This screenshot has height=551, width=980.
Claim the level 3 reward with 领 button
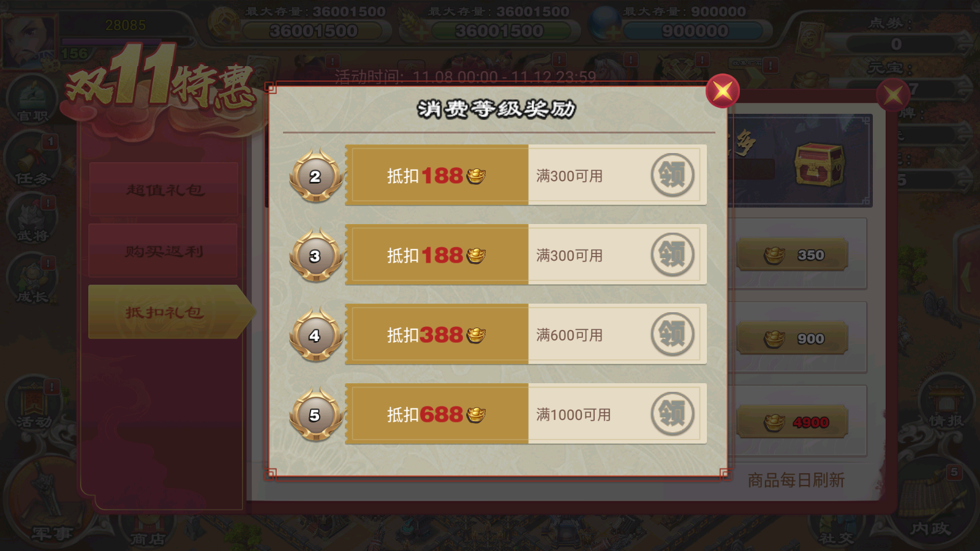click(673, 255)
